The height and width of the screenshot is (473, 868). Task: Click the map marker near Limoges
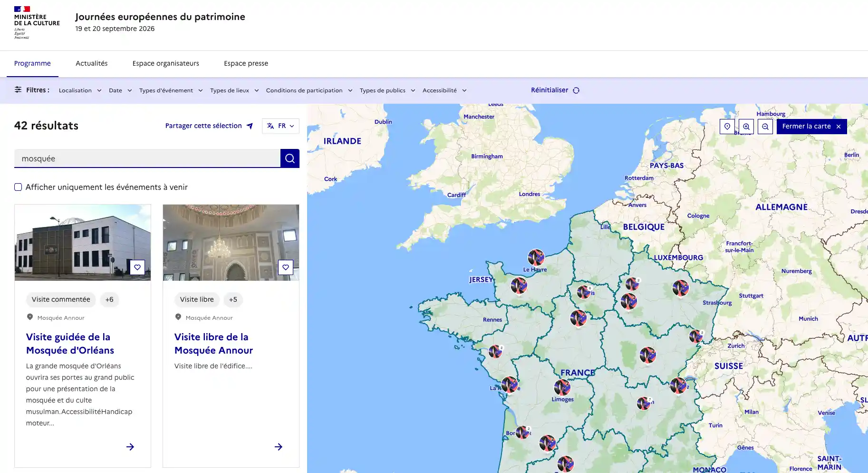pos(562,388)
